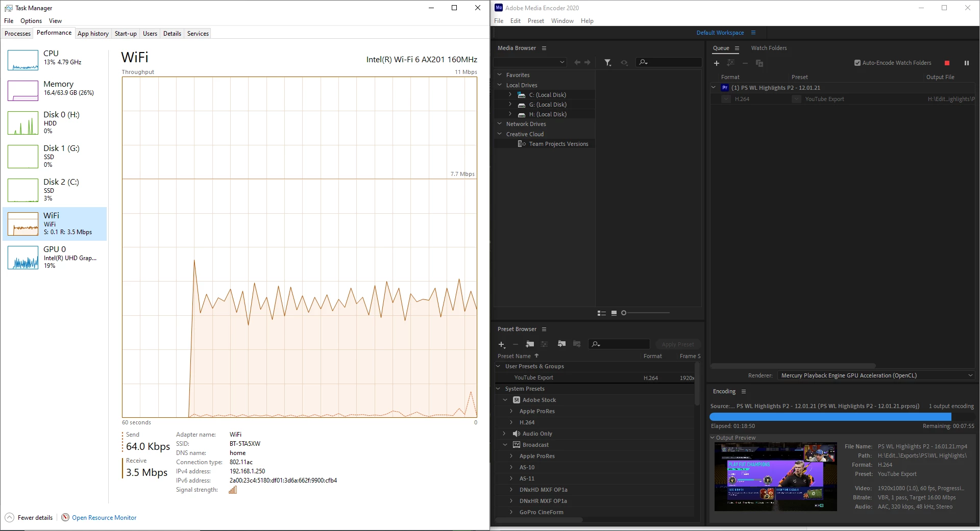Click the Queue horizontal scrollbar
The width and height of the screenshot is (980, 531).
[x=793, y=366]
